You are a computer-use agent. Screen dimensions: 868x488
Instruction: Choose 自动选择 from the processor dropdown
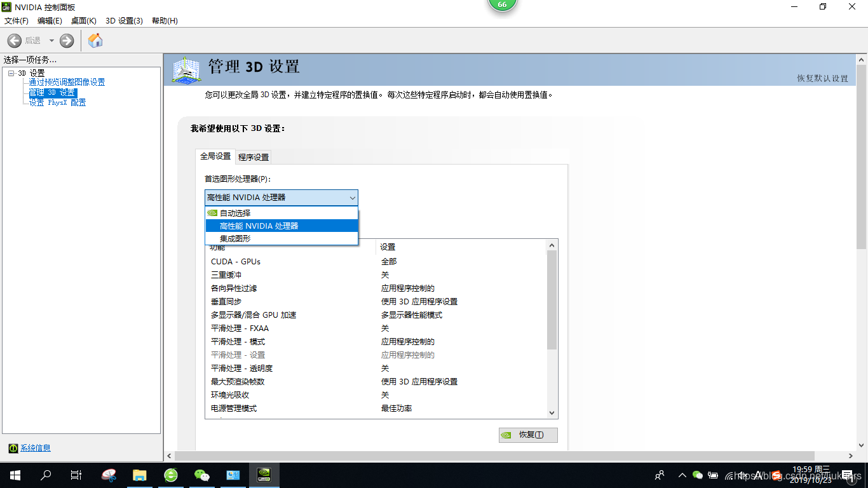281,213
